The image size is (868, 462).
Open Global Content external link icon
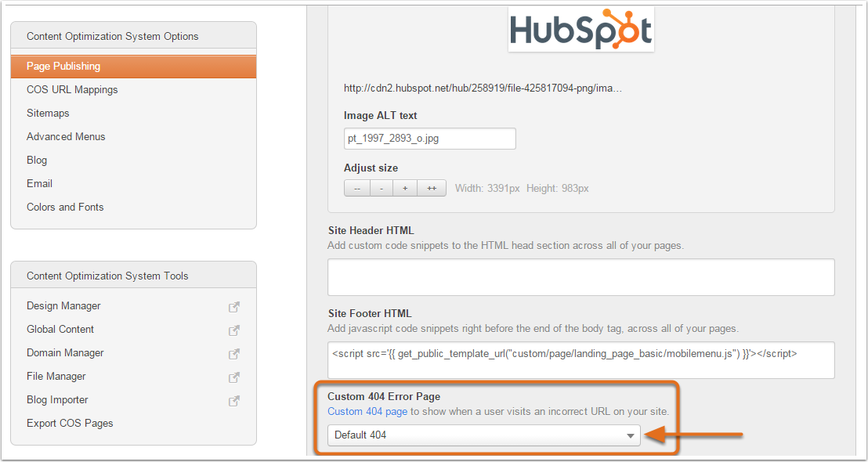coord(234,330)
